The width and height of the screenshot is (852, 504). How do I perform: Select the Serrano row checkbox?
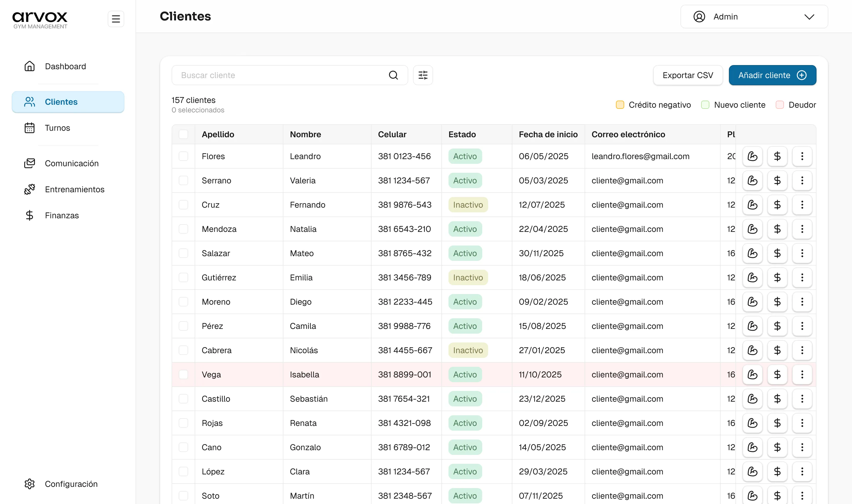[x=183, y=180]
